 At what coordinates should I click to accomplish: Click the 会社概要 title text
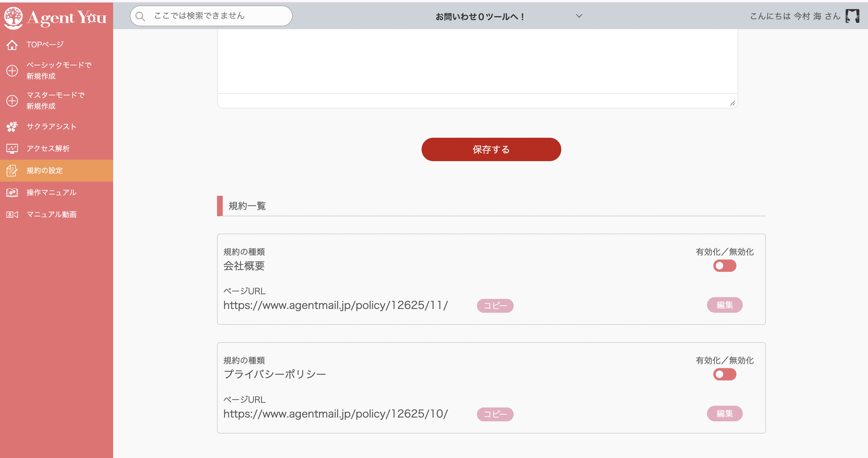244,266
